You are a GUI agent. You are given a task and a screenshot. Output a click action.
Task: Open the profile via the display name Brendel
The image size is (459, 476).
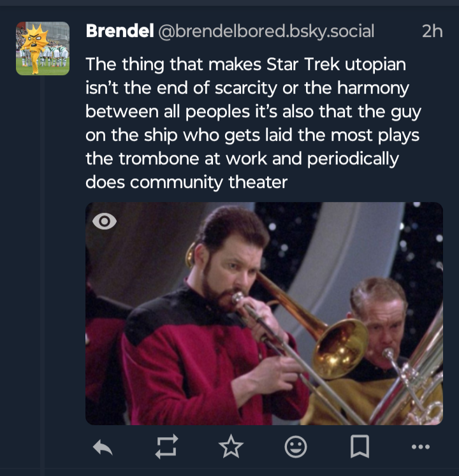117,31
